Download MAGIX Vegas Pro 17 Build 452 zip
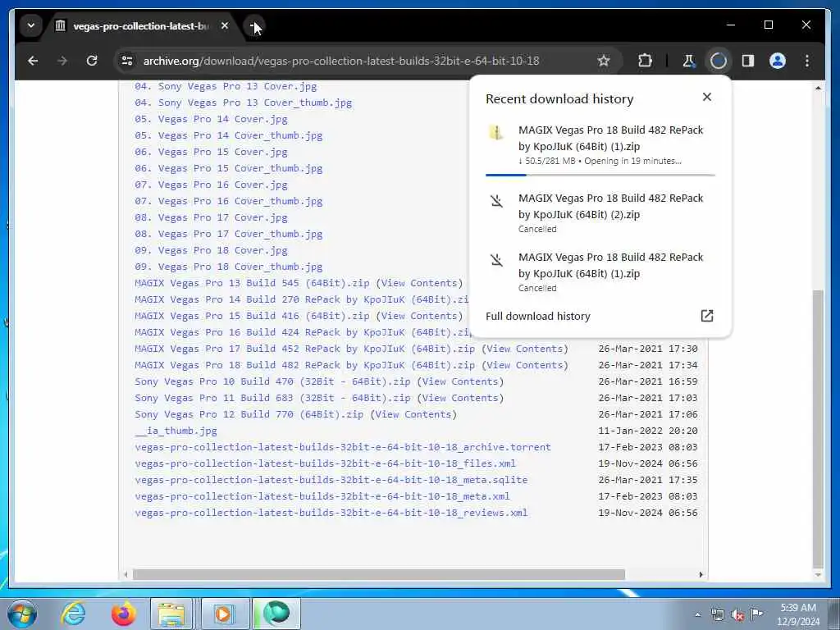 [305, 349]
